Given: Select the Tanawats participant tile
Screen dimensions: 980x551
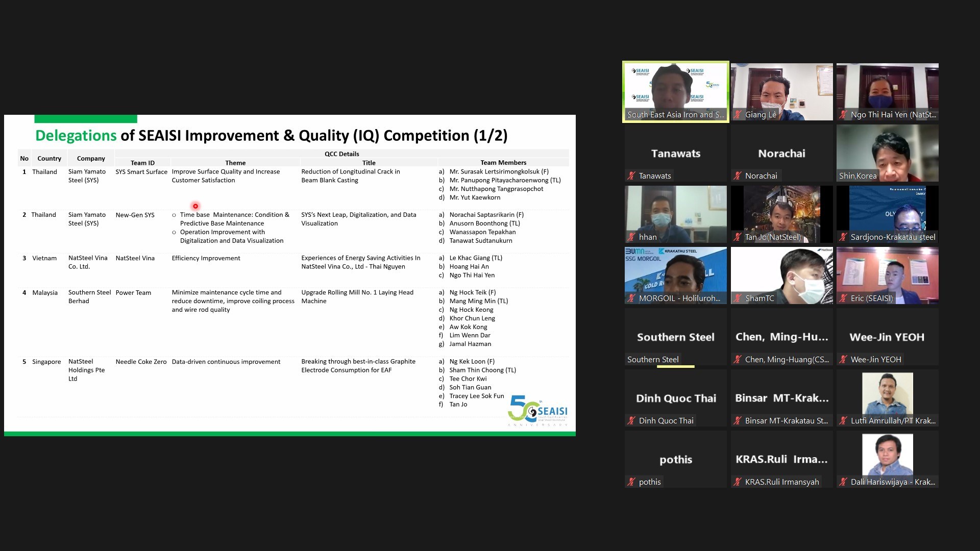Looking at the screenshot, I should (675, 153).
